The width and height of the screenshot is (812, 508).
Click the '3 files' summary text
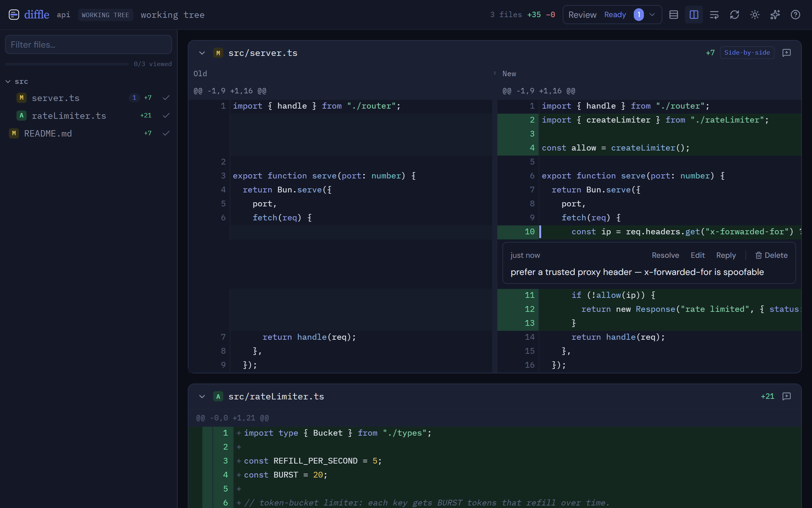click(x=506, y=15)
